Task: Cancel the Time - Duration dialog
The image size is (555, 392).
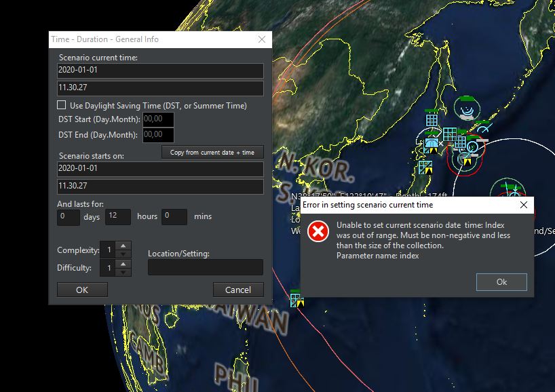Action: tap(238, 290)
